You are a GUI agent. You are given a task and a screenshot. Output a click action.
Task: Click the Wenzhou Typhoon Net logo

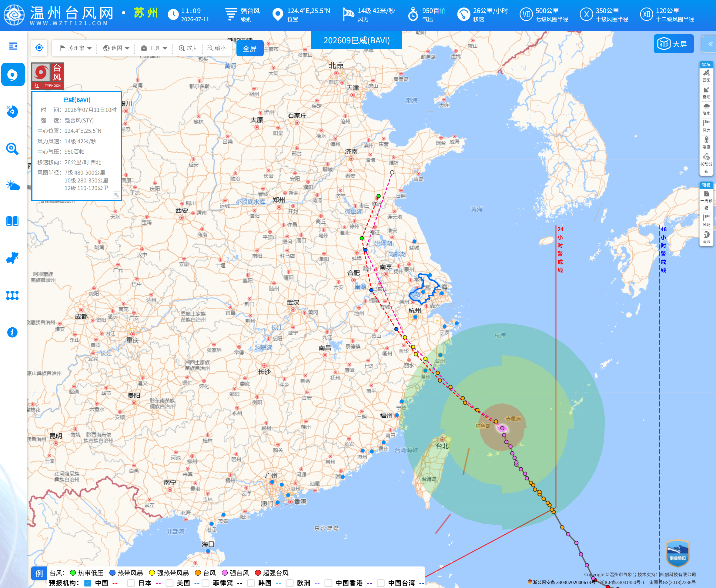pos(14,15)
